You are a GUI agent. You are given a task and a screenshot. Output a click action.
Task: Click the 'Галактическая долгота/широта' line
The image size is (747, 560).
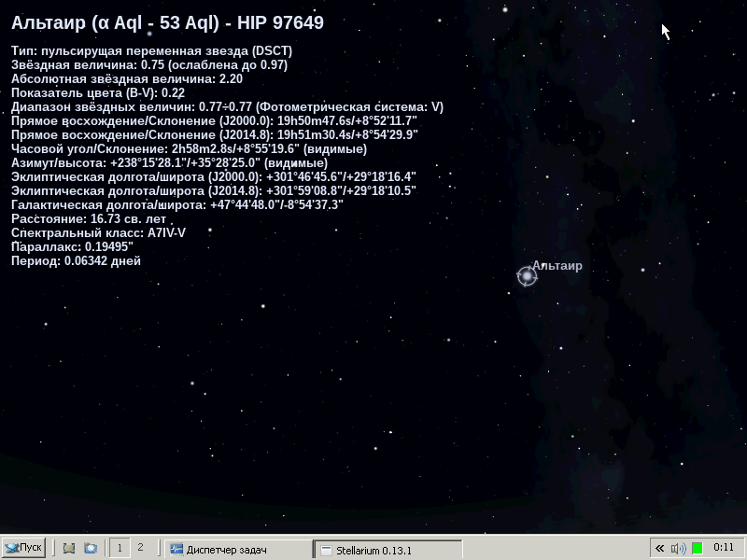click(x=177, y=204)
